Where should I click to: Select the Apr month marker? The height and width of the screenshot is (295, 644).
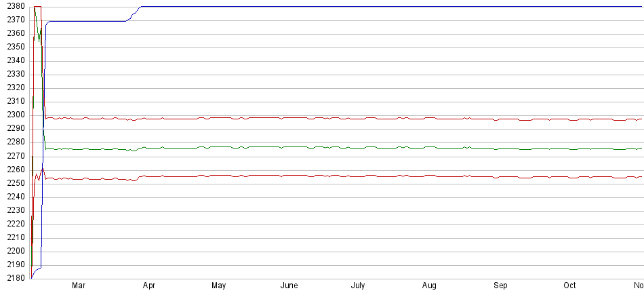(149, 286)
